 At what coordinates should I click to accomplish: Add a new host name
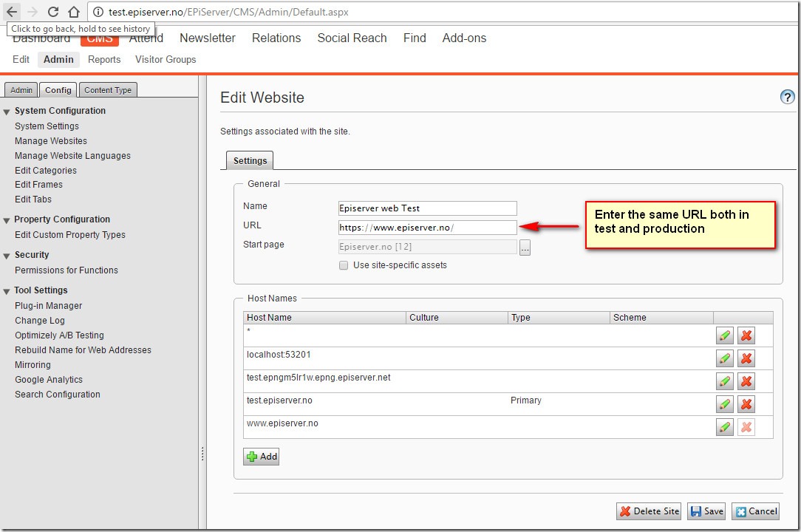pyautogui.click(x=261, y=457)
